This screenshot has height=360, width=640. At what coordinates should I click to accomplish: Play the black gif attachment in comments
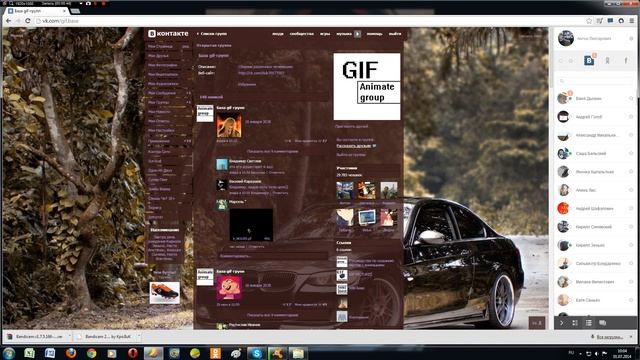(x=251, y=224)
